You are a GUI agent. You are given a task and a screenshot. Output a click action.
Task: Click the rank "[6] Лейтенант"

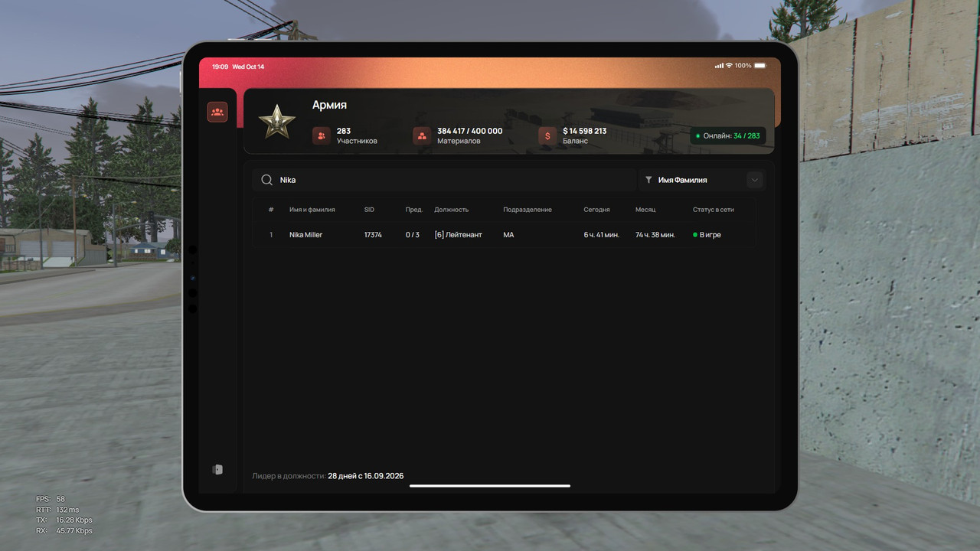tap(459, 235)
